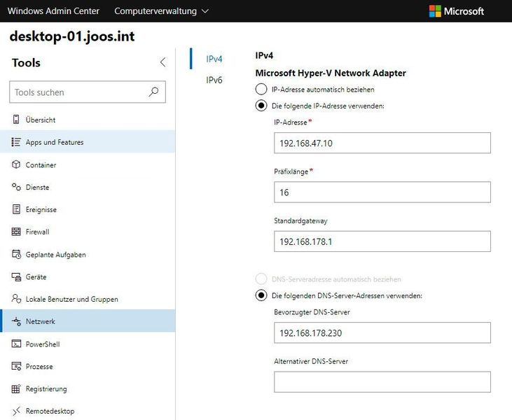Click the Tools suchen search field
Viewport: 512px width, 420px height.
pos(88,92)
